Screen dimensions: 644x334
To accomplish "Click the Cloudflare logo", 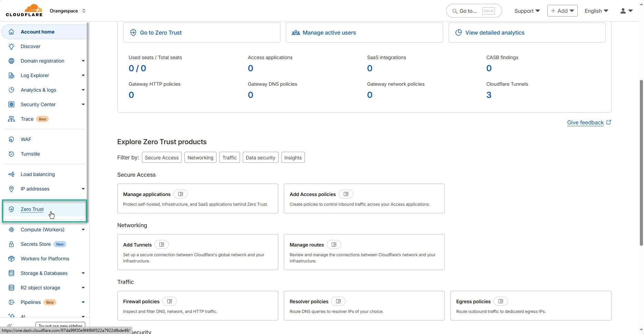I will pyautogui.click(x=23, y=10).
